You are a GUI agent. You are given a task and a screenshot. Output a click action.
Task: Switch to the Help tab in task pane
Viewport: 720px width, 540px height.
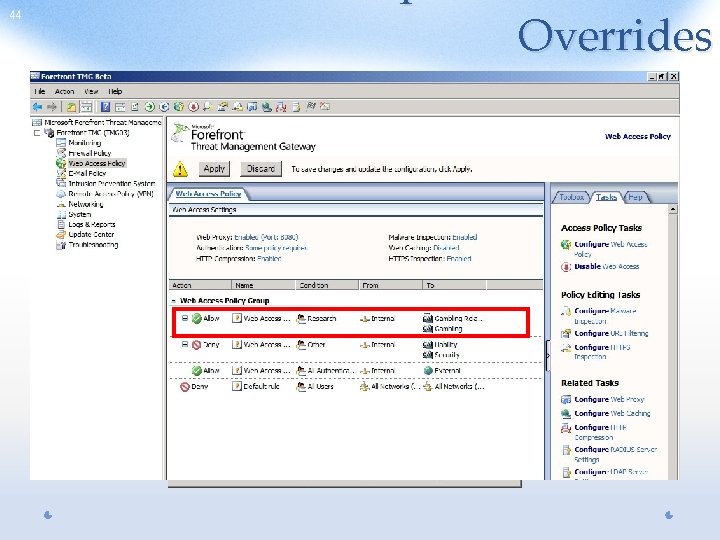[636, 197]
